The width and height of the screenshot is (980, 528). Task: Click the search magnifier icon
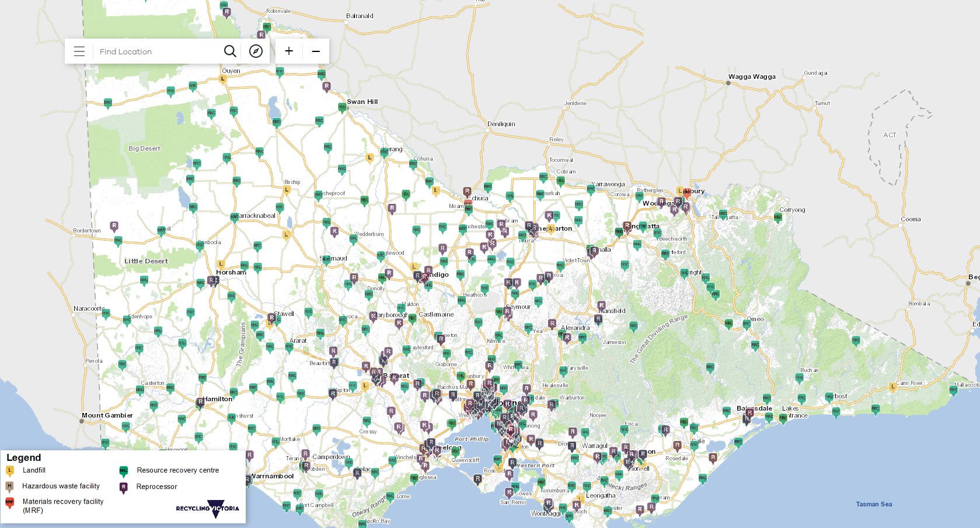click(x=231, y=51)
